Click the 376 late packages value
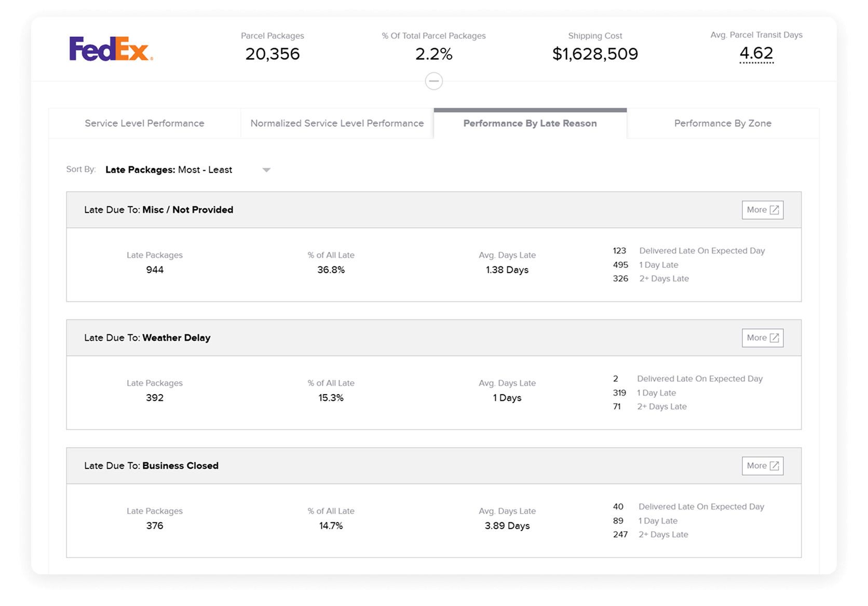 155,526
